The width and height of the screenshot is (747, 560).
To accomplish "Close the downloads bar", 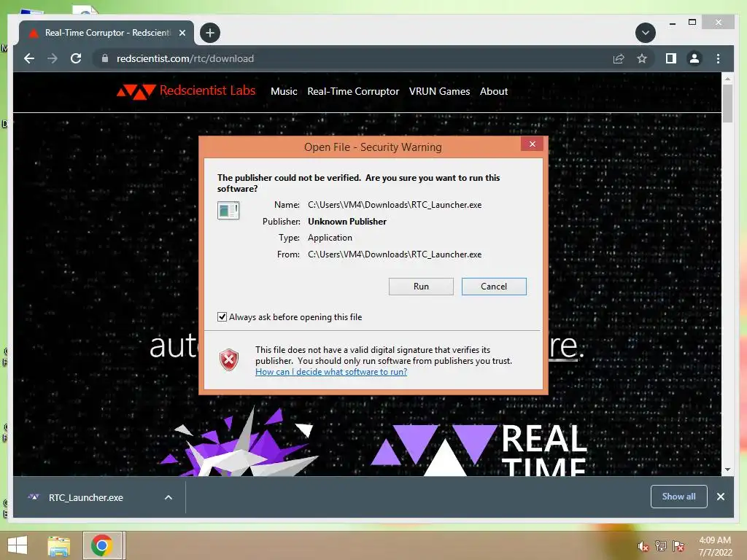I will point(720,497).
